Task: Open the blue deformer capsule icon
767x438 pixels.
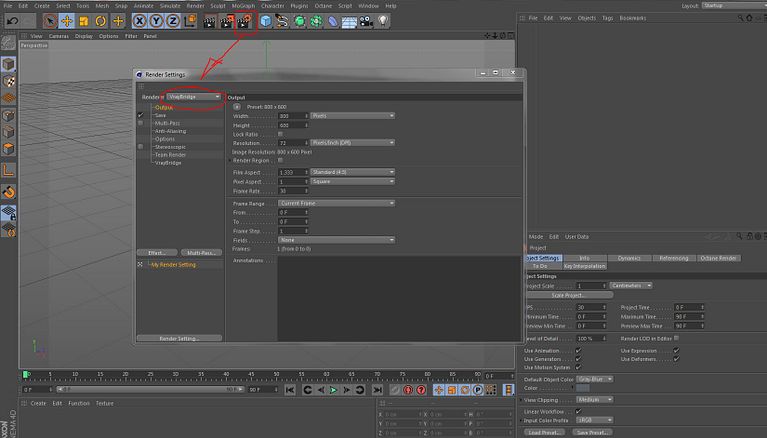Action: click(333, 22)
